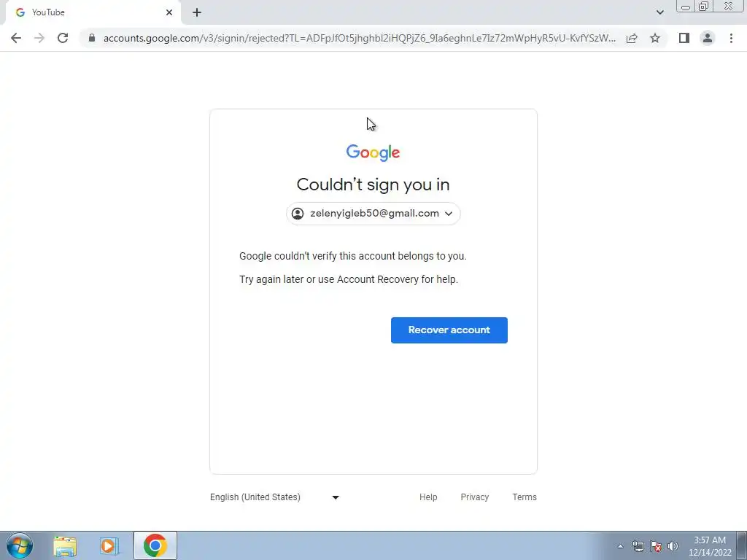Screen dimensions: 747x560
Task: Open the Chrome profile avatar menu
Action: pos(708,38)
